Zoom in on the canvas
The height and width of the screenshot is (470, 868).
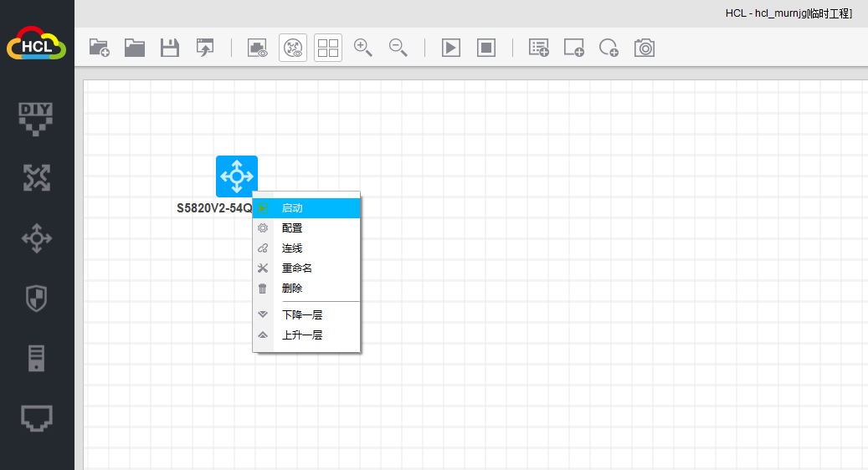(363, 48)
